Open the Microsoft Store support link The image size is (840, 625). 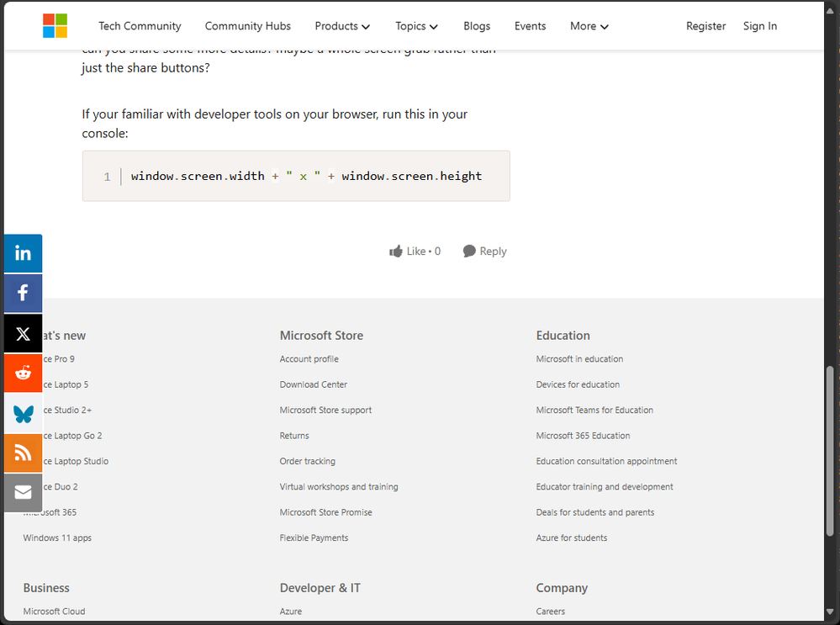(325, 410)
